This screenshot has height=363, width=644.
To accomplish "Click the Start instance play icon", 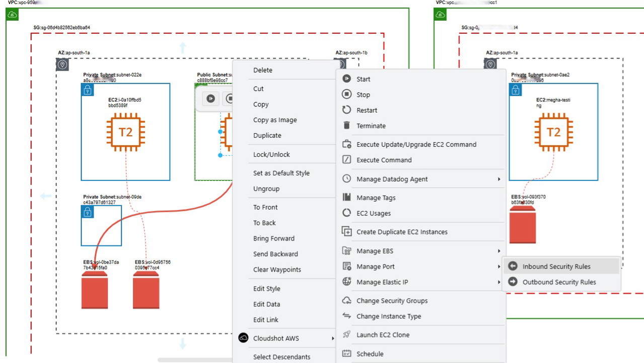I will tap(346, 79).
